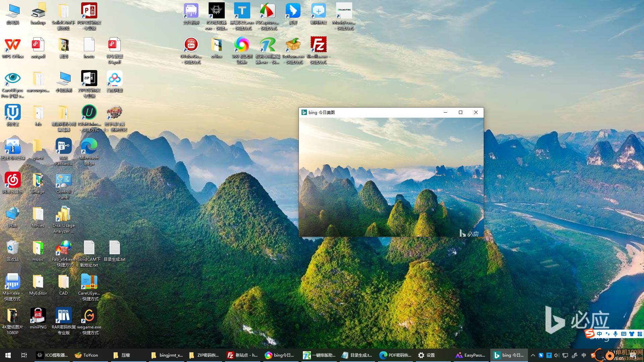Select the 优图宝 desktop icon
644x362 pixels.
tap(13, 115)
